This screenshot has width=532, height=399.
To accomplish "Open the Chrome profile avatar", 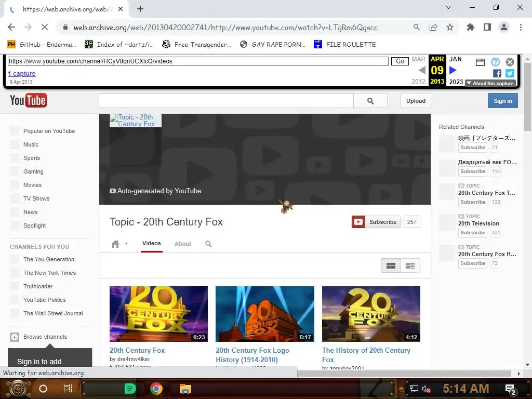I will point(504,28).
